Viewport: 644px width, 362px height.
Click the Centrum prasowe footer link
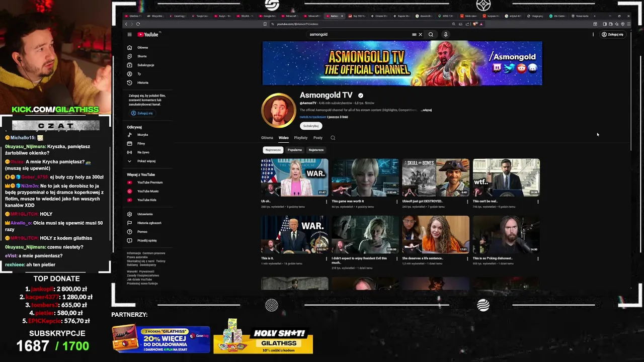[x=154, y=253]
